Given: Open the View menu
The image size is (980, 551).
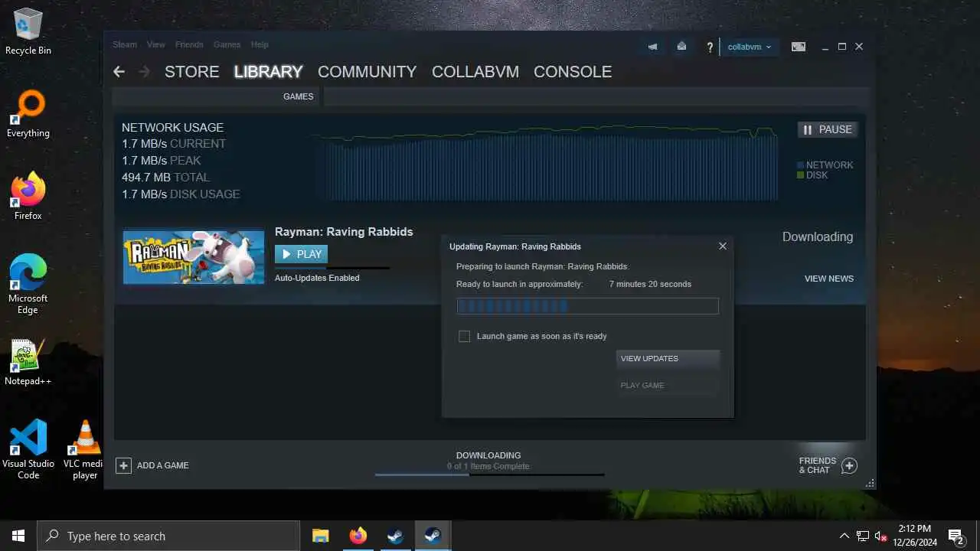Looking at the screenshot, I should pos(156,44).
